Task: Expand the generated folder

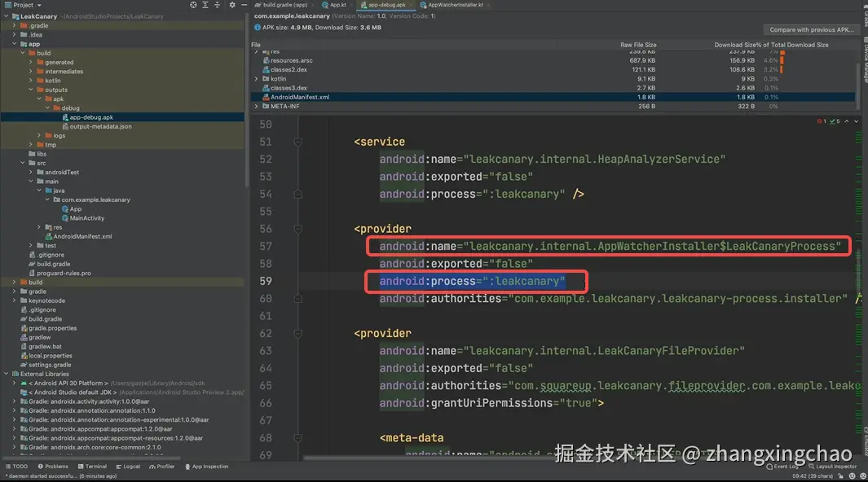Action: (31, 63)
